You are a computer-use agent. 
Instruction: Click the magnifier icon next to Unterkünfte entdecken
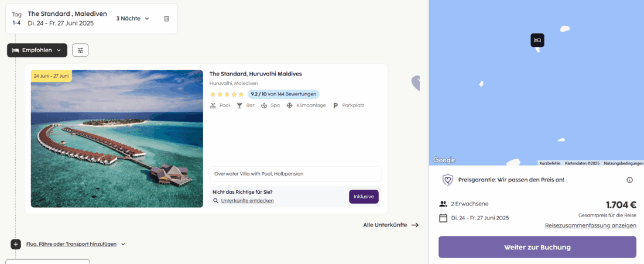[216, 201]
